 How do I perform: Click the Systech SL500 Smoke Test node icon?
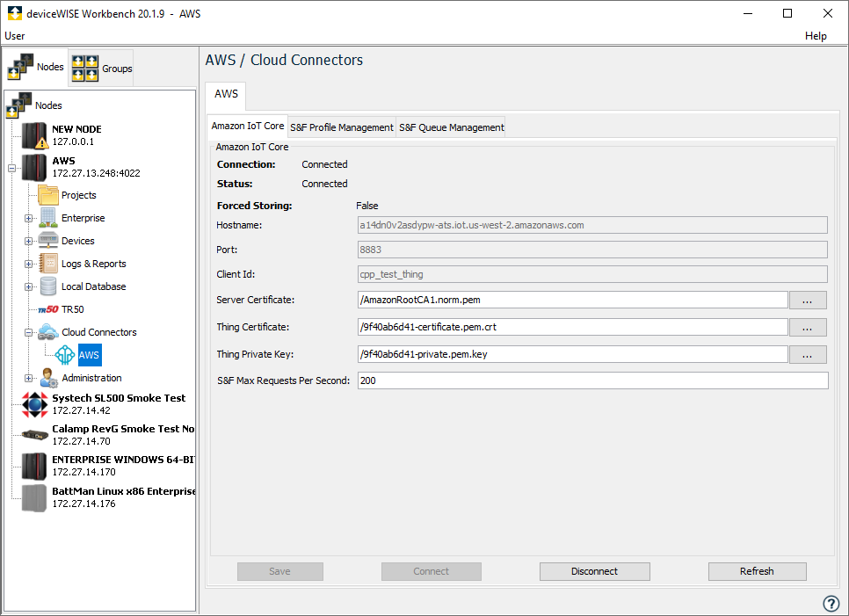point(34,404)
